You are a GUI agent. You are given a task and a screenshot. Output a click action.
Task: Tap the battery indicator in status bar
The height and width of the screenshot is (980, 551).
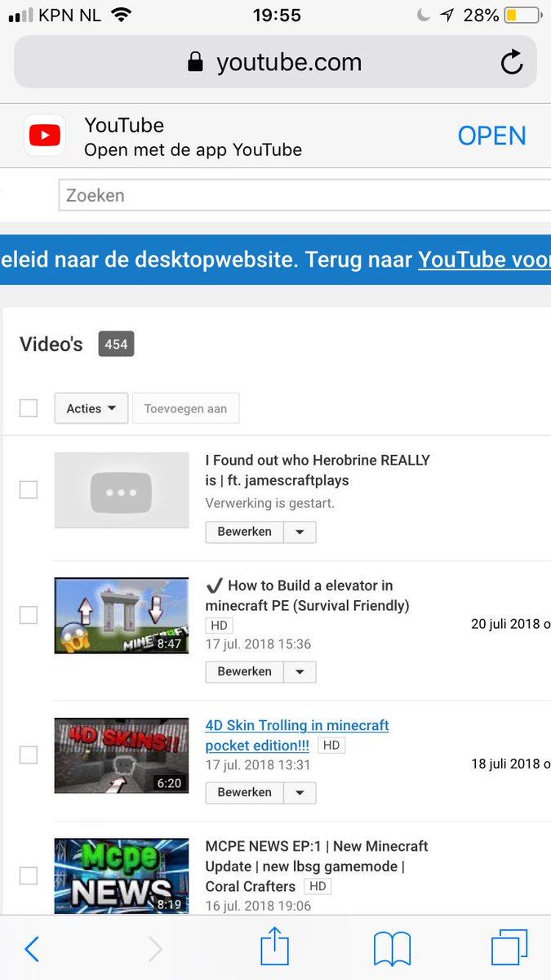point(522,16)
